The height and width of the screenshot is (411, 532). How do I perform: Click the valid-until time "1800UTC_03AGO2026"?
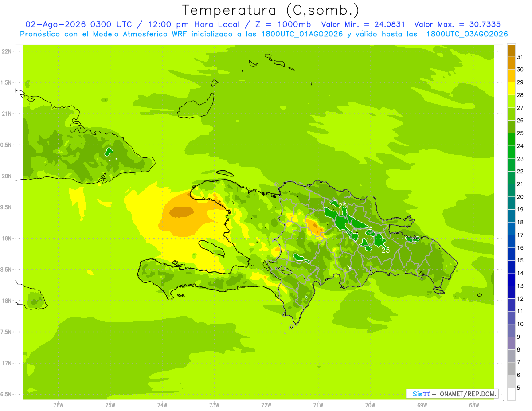pos(467,34)
